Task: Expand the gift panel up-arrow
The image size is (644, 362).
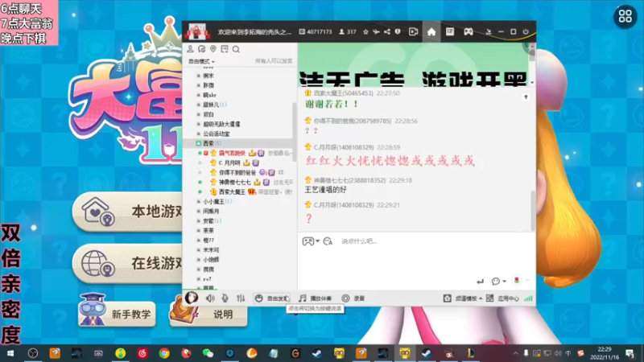Action: pyautogui.click(x=528, y=280)
